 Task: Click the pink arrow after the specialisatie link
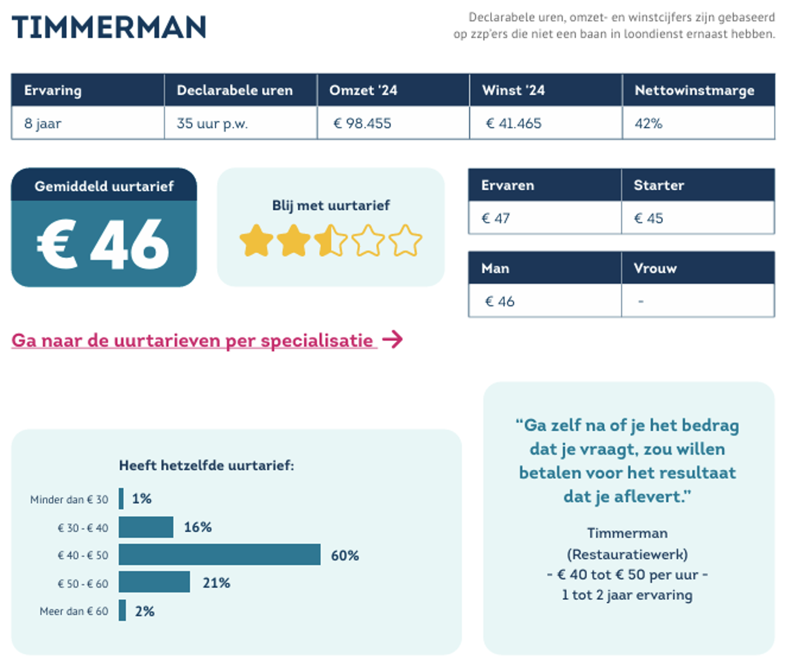[x=392, y=340]
